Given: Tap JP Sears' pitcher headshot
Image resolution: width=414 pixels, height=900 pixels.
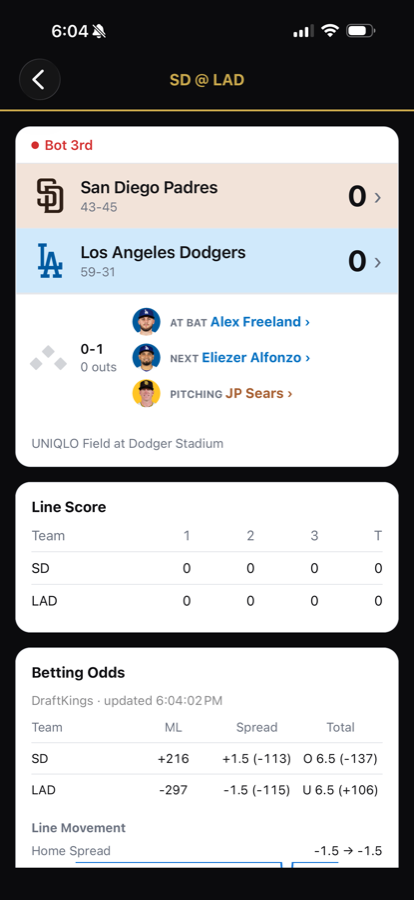Looking at the screenshot, I should click(146, 393).
